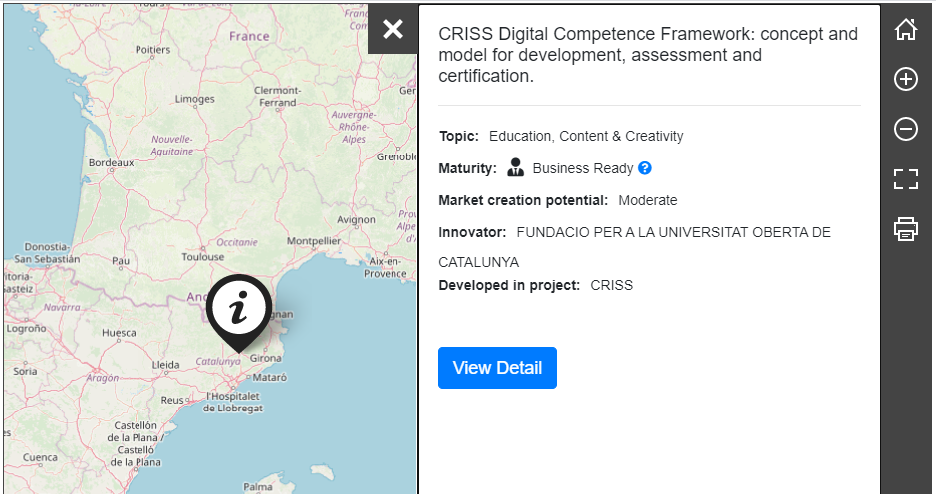
Task: Zoom in on the map
Action: [906, 79]
